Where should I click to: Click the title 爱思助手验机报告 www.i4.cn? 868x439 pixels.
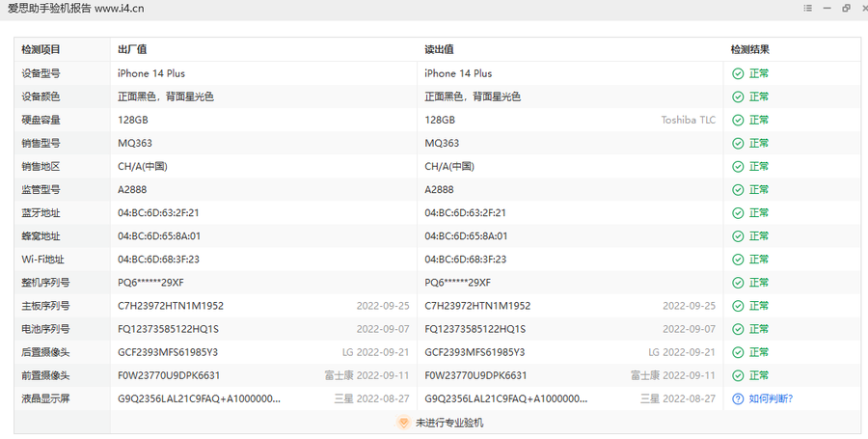point(76,9)
